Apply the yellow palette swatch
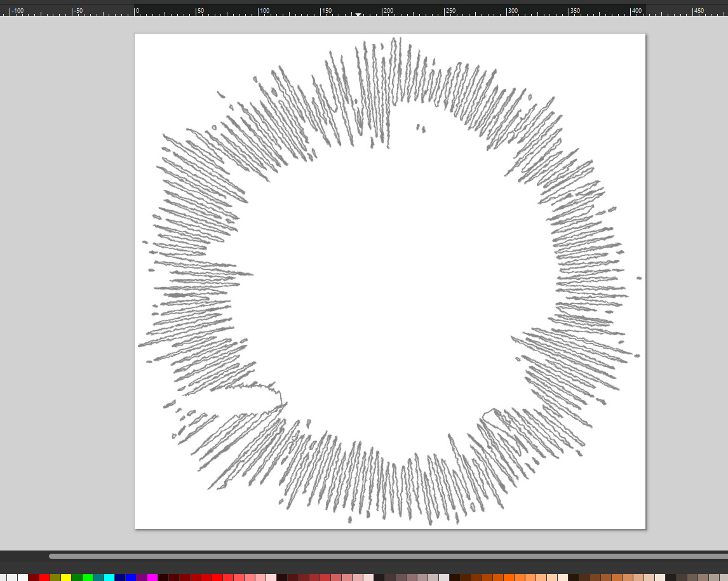Viewport: 728px width, 581px height. click(66, 577)
